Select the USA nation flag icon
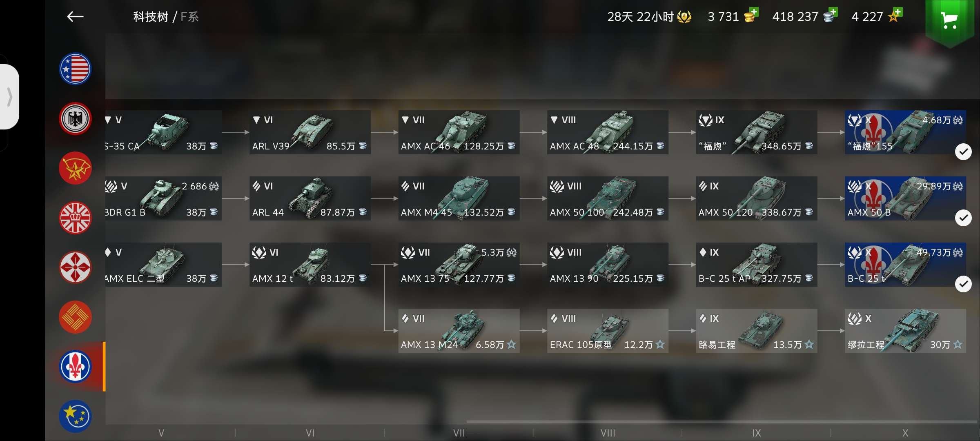This screenshot has width=980, height=441. tap(76, 69)
